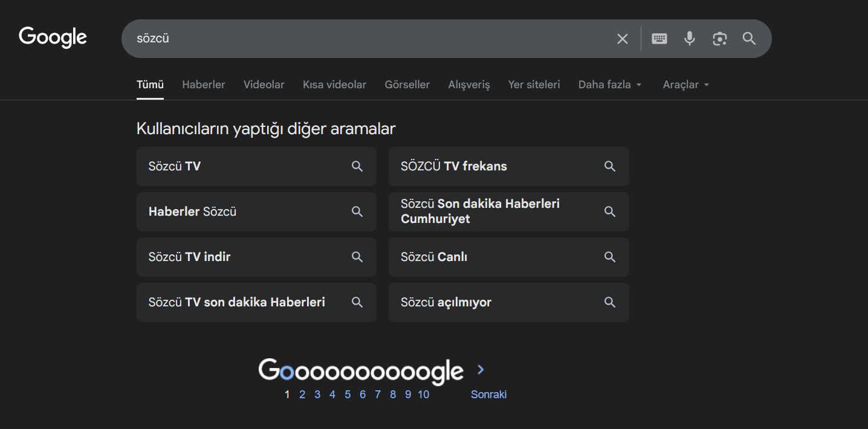Open the Videolar tab
Viewport: 868px width, 429px height.
click(x=264, y=85)
